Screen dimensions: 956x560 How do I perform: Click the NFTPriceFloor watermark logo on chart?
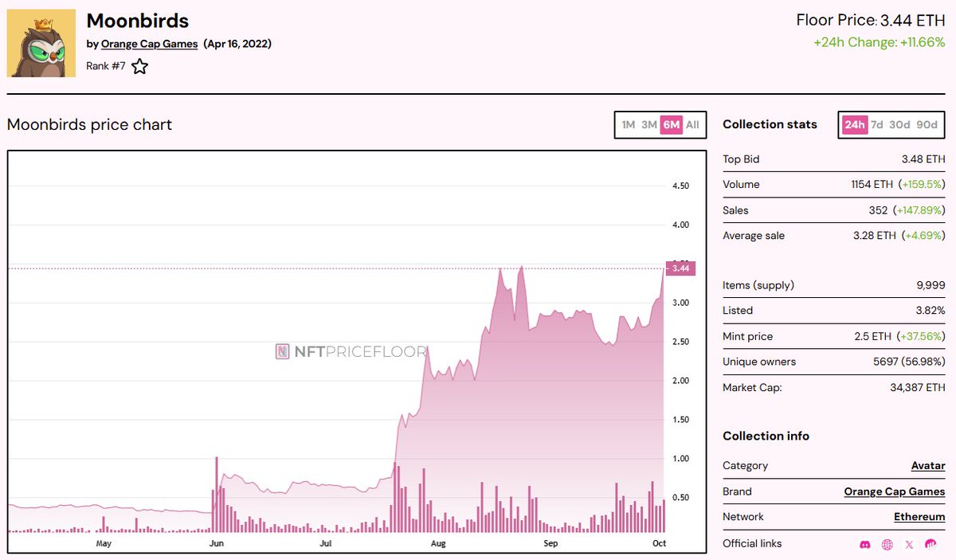(351, 350)
